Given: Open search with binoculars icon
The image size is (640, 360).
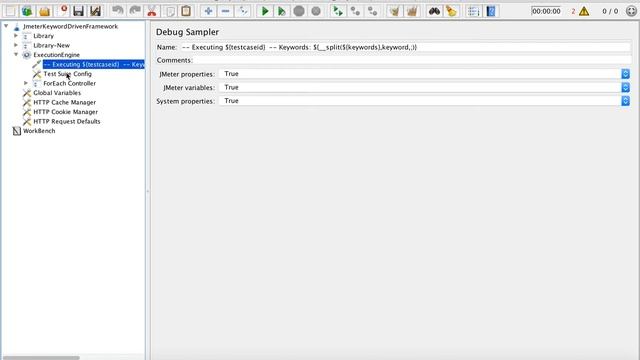Looking at the screenshot, I should [434, 11].
